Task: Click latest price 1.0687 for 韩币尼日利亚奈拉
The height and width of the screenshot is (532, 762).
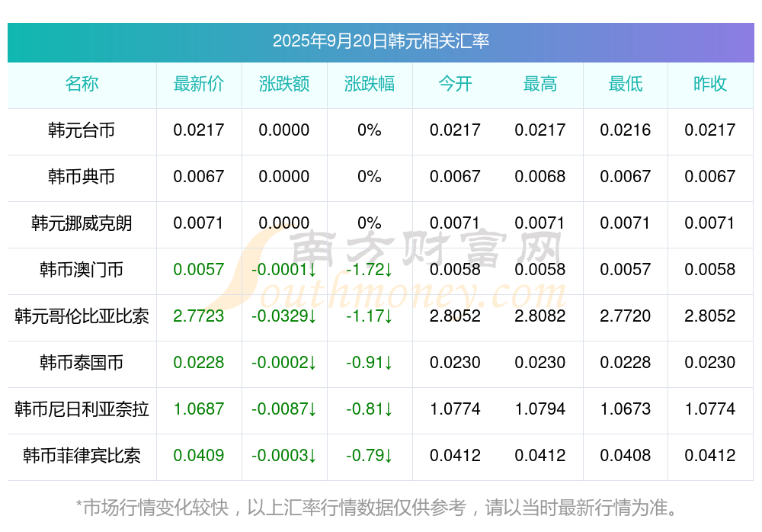Action: [199, 409]
